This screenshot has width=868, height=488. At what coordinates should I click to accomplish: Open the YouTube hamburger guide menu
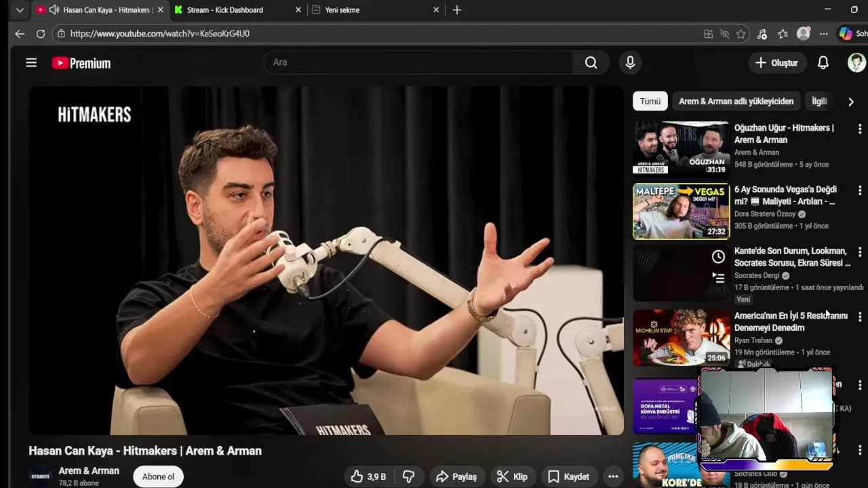tap(31, 63)
